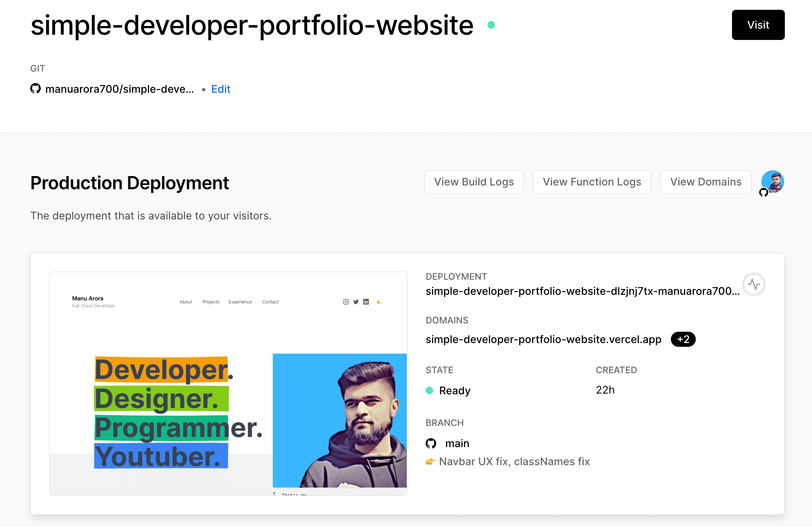Click the website preview thumbnail

pyautogui.click(x=228, y=383)
